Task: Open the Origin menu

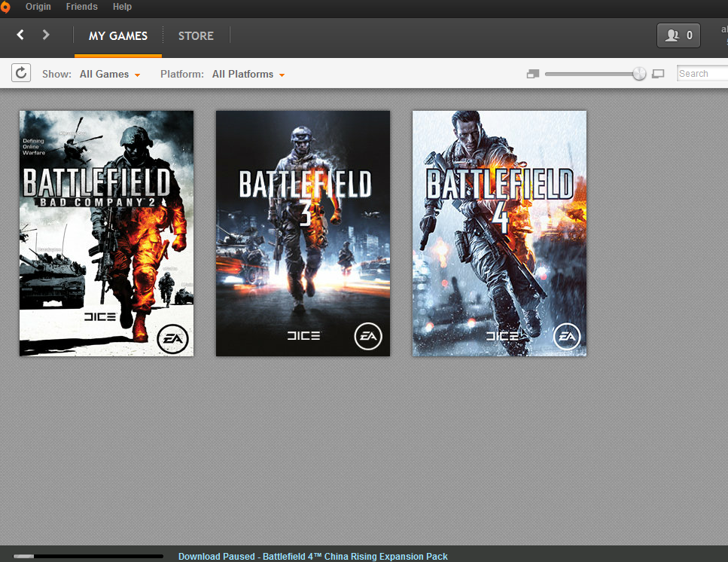Action: click(x=38, y=7)
